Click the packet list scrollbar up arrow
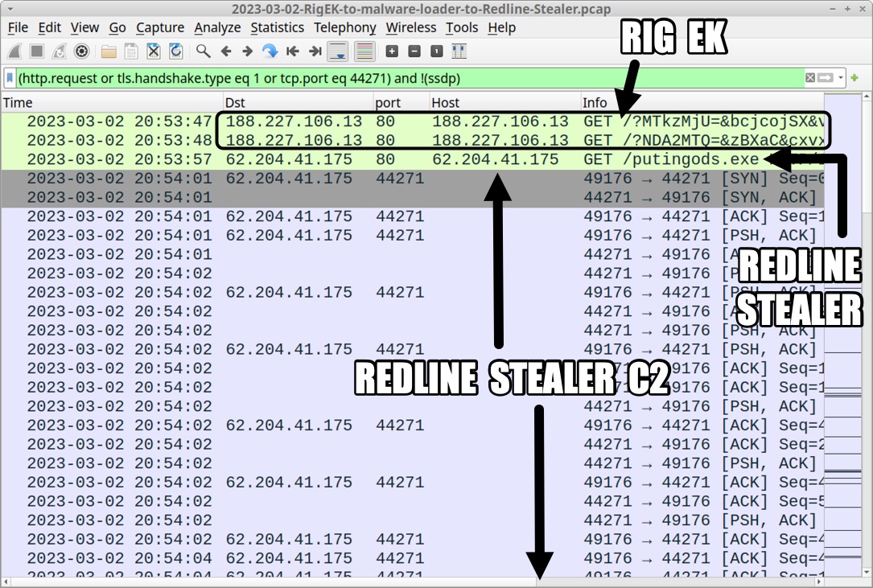 click(x=867, y=97)
